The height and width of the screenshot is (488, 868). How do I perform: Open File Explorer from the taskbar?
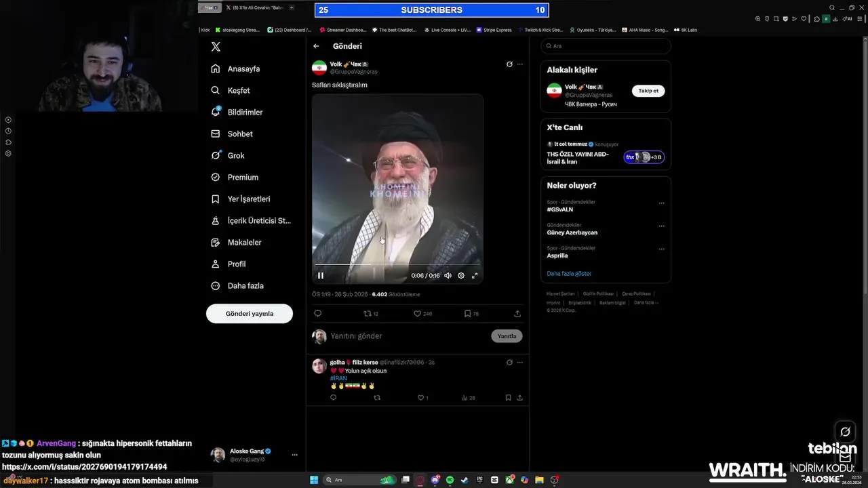click(539, 480)
